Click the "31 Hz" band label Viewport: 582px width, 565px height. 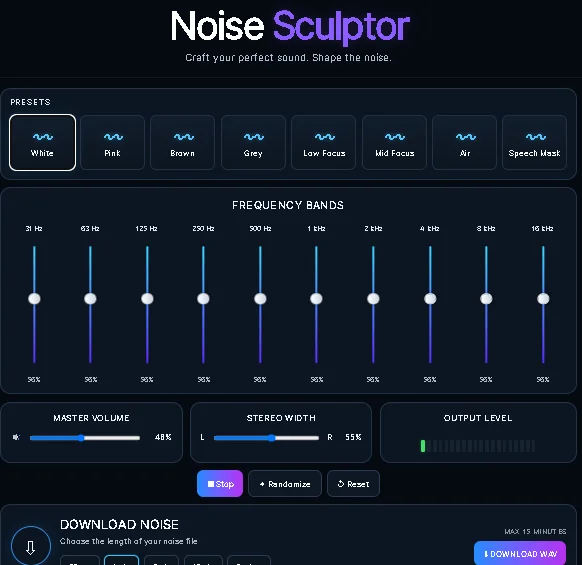point(34,229)
